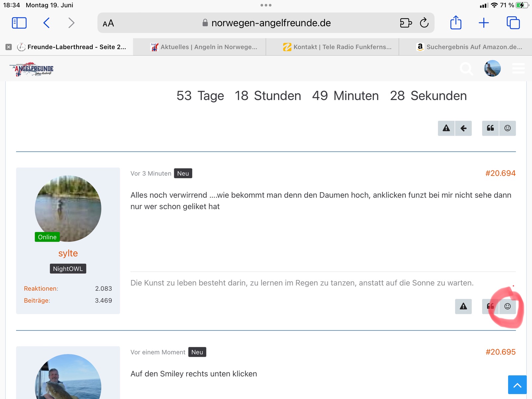Screen dimensions: 532x399
Task: Open permalink for post #20.695
Action: 500,352
